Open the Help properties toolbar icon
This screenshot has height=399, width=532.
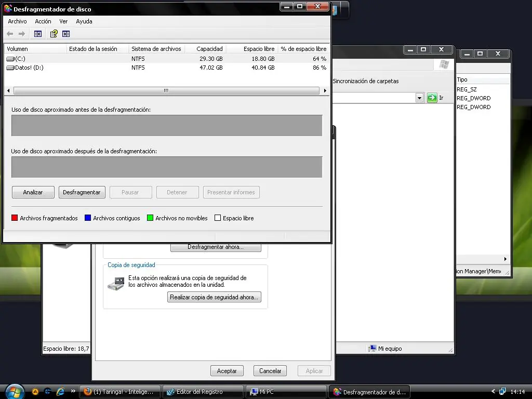click(54, 34)
